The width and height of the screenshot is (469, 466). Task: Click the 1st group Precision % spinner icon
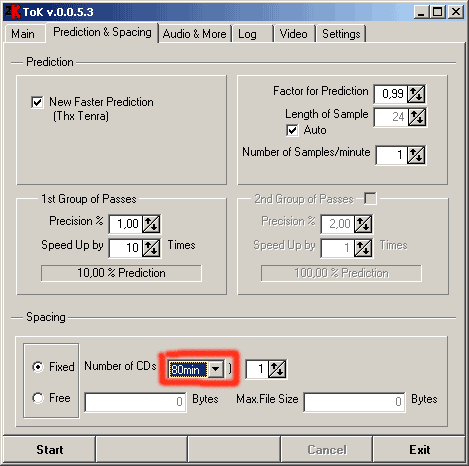pyautogui.click(x=151, y=224)
